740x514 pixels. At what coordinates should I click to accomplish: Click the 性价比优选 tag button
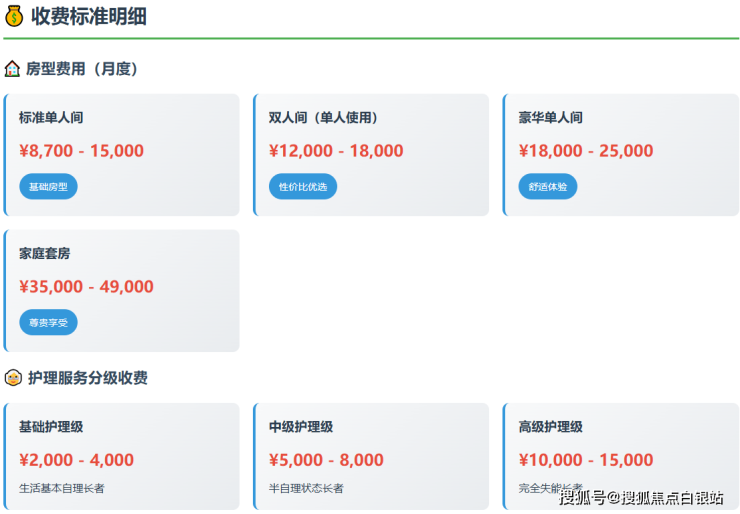pos(303,187)
